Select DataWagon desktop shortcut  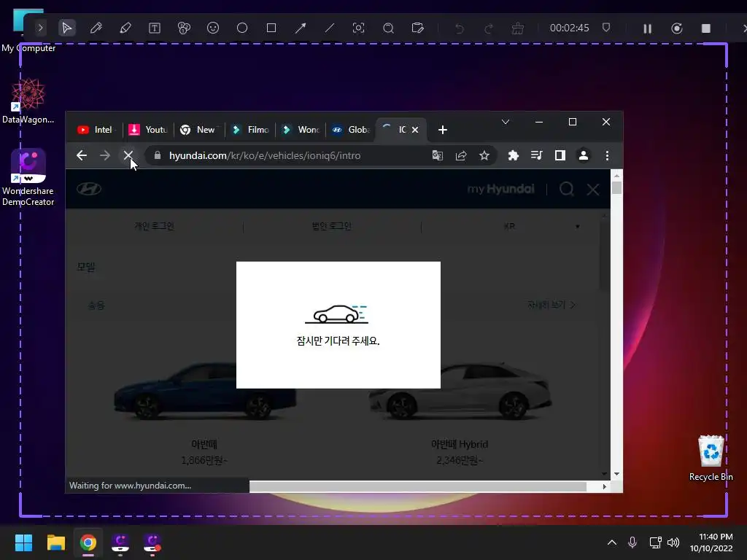(x=28, y=101)
